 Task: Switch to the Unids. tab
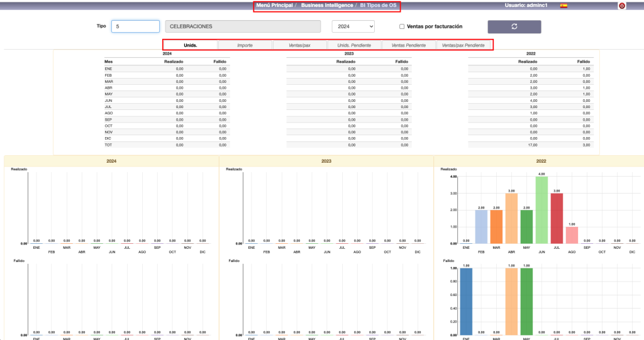(190, 45)
